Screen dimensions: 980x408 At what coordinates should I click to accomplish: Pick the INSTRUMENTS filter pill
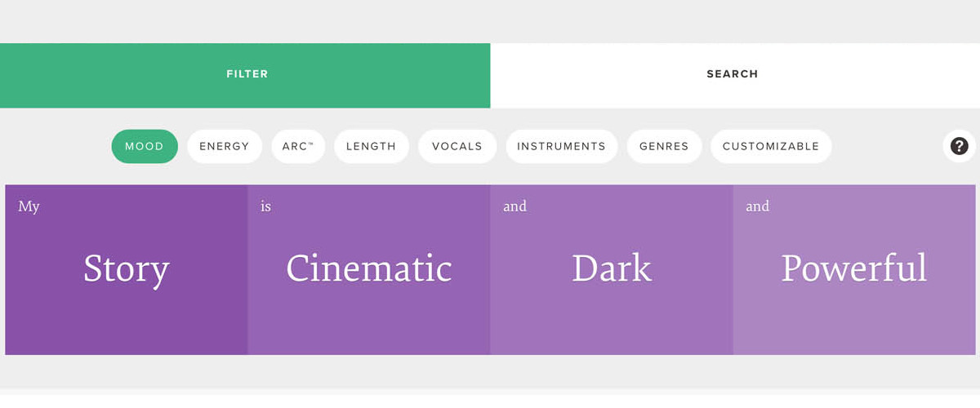pyautogui.click(x=561, y=147)
